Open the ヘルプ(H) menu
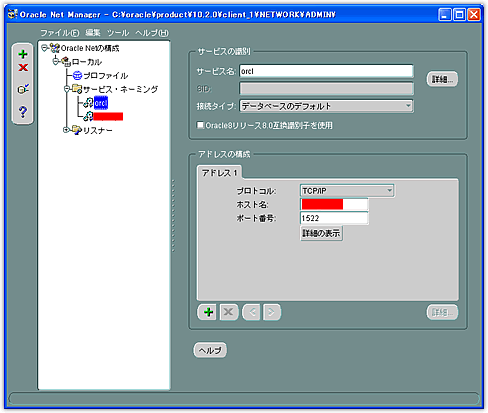 tap(152, 33)
